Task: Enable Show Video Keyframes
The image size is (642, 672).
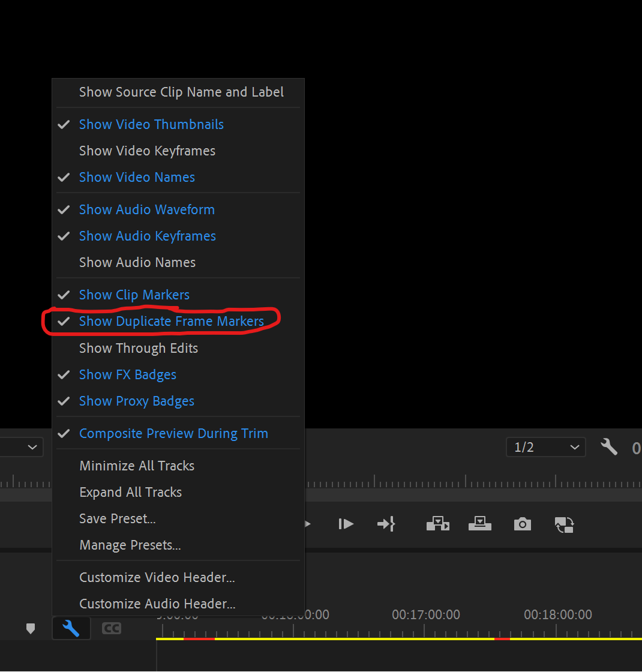Action: (x=178, y=151)
